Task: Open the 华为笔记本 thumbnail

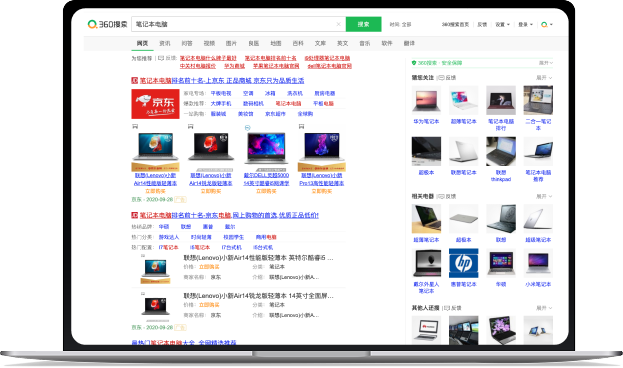Action: click(426, 100)
